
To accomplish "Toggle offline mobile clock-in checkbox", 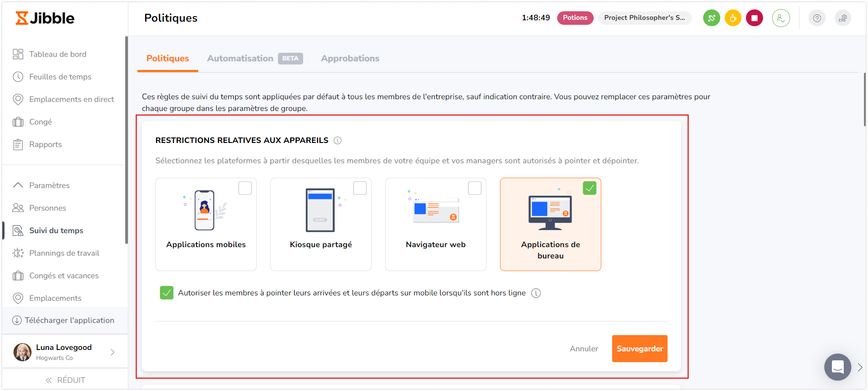I will click(167, 293).
